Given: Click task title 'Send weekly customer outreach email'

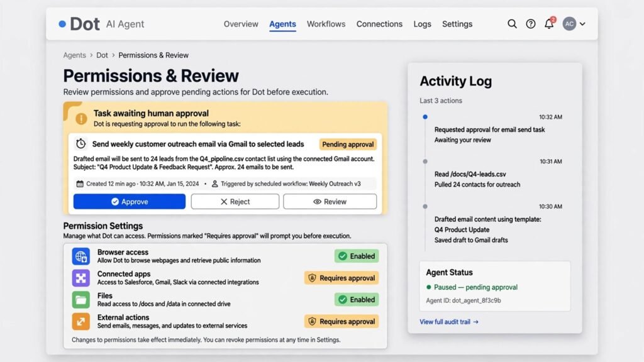Looking at the screenshot, I should (198, 144).
